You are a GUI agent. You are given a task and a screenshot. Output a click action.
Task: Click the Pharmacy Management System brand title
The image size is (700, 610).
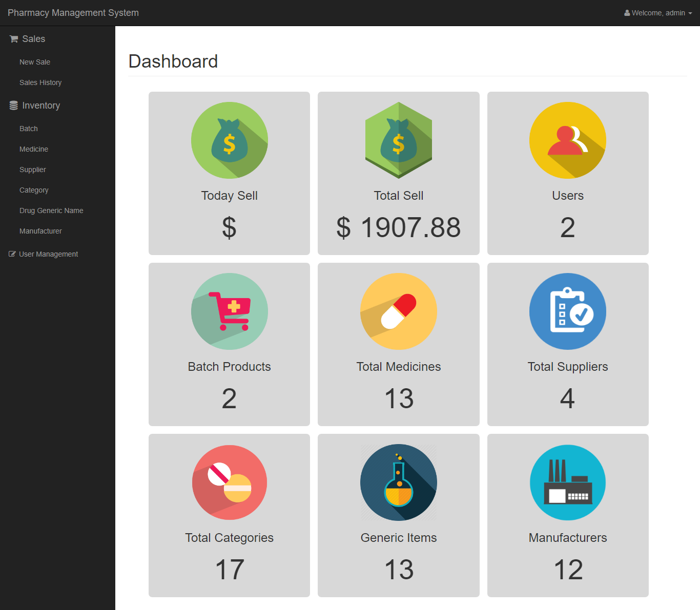(x=73, y=13)
